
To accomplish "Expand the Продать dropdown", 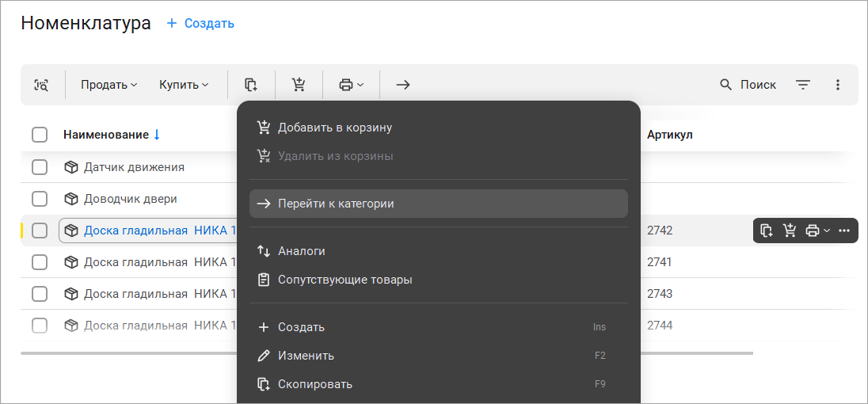I will [109, 85].
